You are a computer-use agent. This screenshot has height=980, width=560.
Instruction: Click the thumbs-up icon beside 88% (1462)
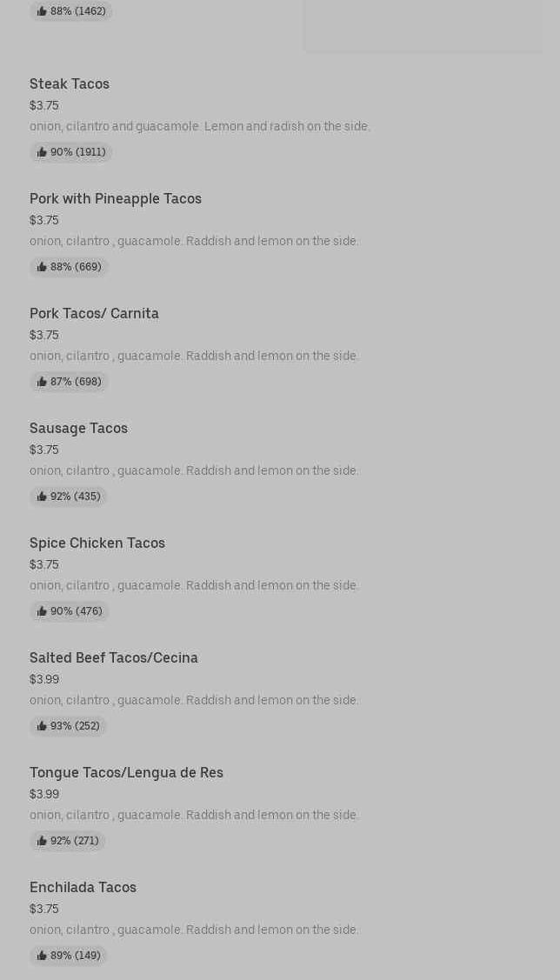[42, 11]
